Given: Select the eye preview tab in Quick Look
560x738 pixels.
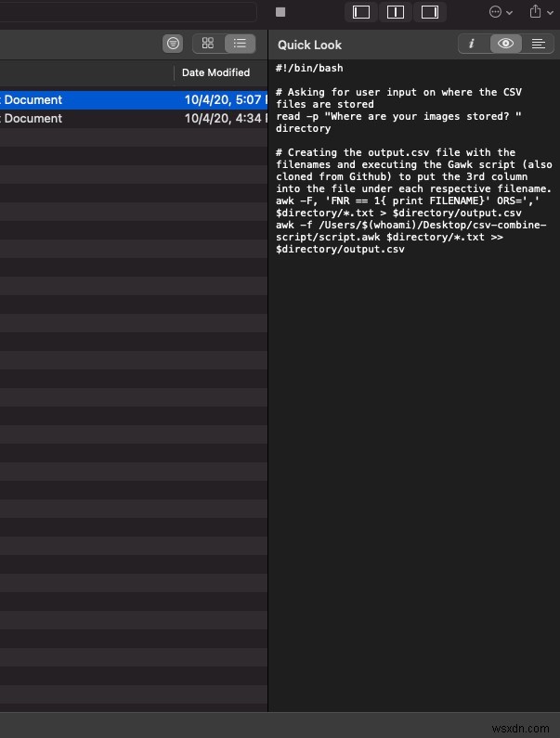Looking at the screenshot, I should click(x=505, y=44).
